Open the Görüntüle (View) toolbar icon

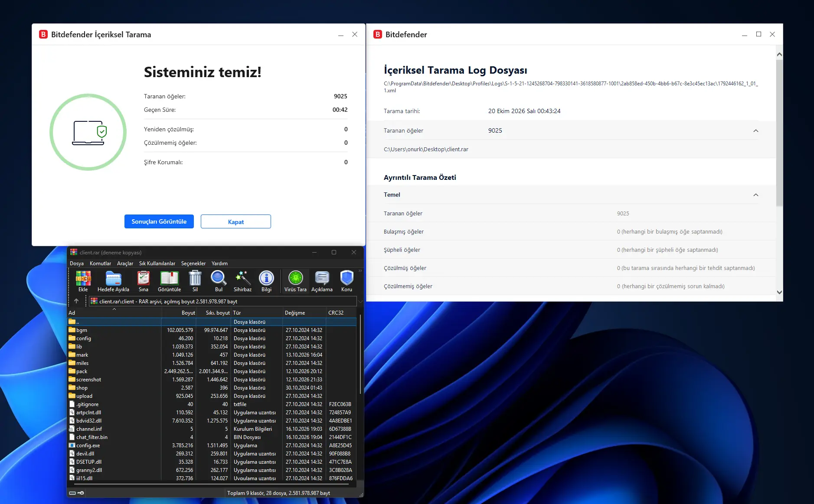[169, 281]
